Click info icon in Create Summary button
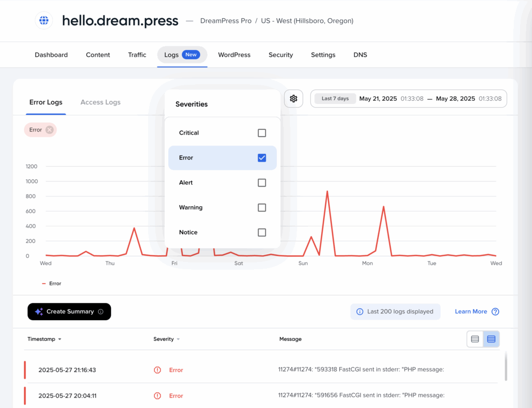The width and height of the screenshot is (532, 408). tap(101, 312)
